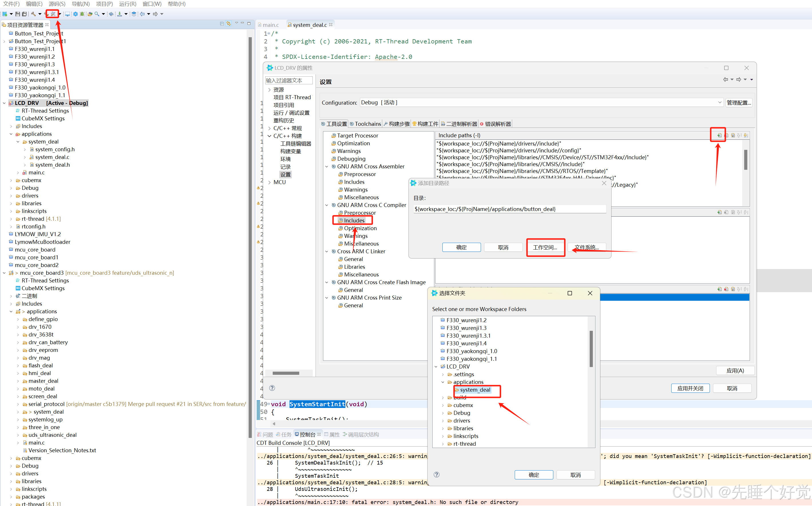Collapse GNU ARM Cross C Compiler node
The height and width of the screenshot is (506, 812).
[327, 205]
